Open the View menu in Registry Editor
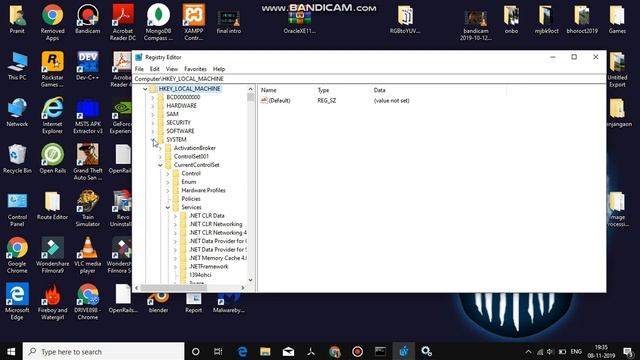Viewport: 640px width, 360px height. click(171, 69)
